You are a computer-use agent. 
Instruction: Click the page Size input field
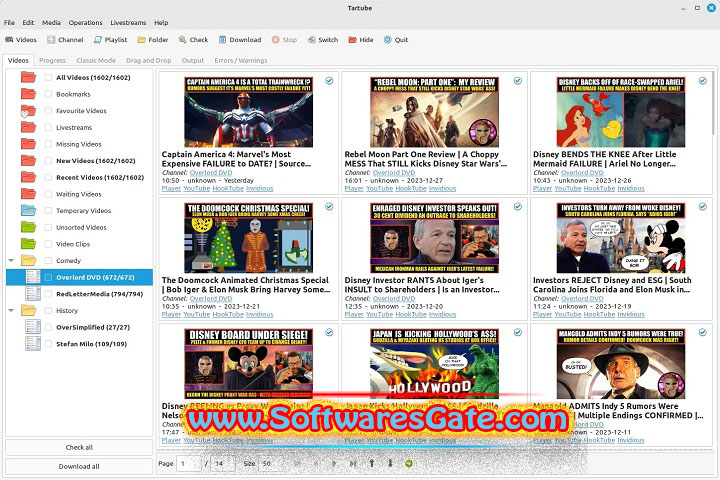click(x=269, y=463)
